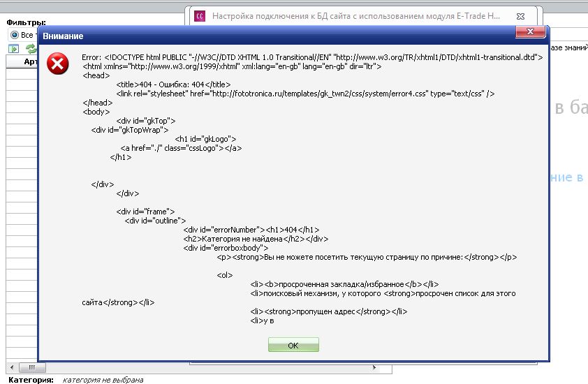
Task: Click the 'пропущен адрес' line
Action: [x=328, y=311]
